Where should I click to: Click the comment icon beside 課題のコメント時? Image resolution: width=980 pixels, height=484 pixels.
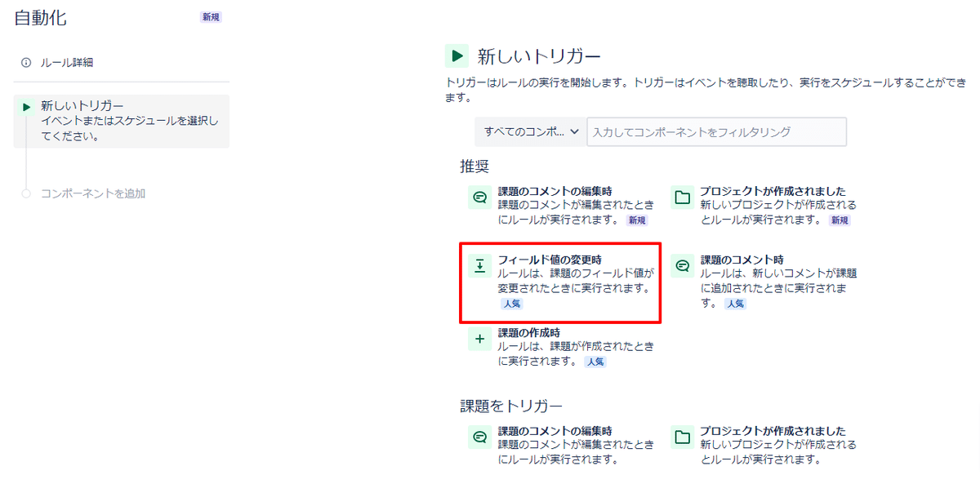[681, 266]
